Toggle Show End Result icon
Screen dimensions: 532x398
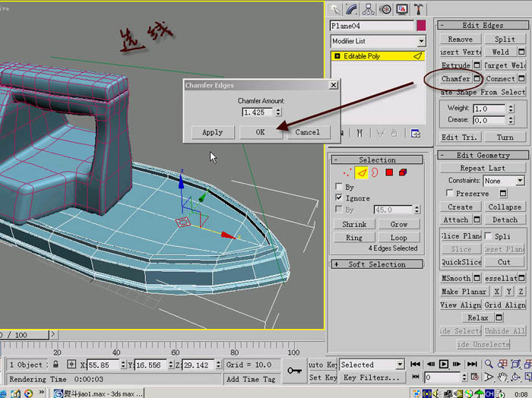[359, 133]
